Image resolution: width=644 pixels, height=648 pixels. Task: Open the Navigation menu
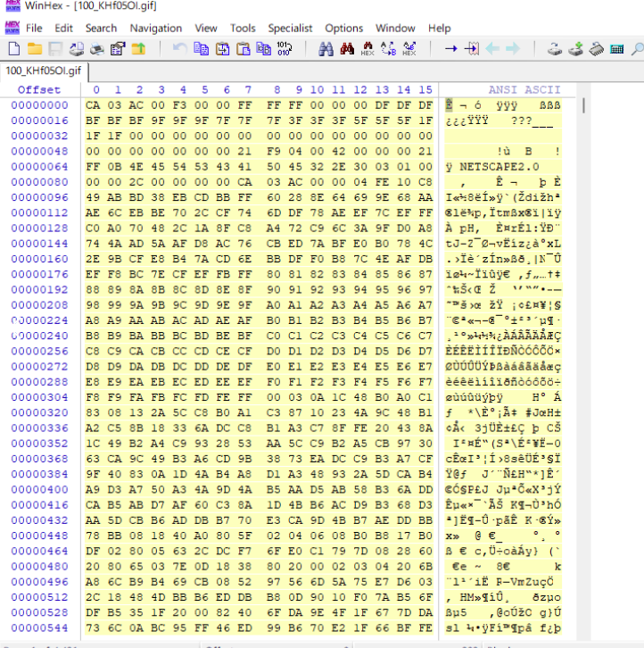click(155, 28)
